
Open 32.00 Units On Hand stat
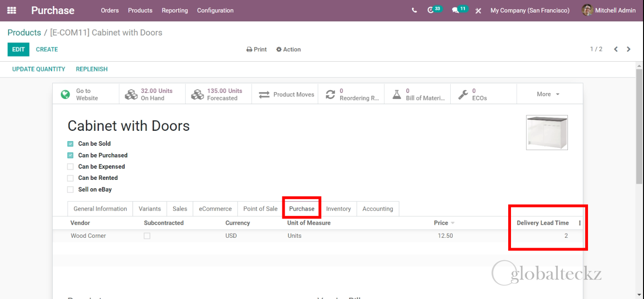[x=152, y=94]
